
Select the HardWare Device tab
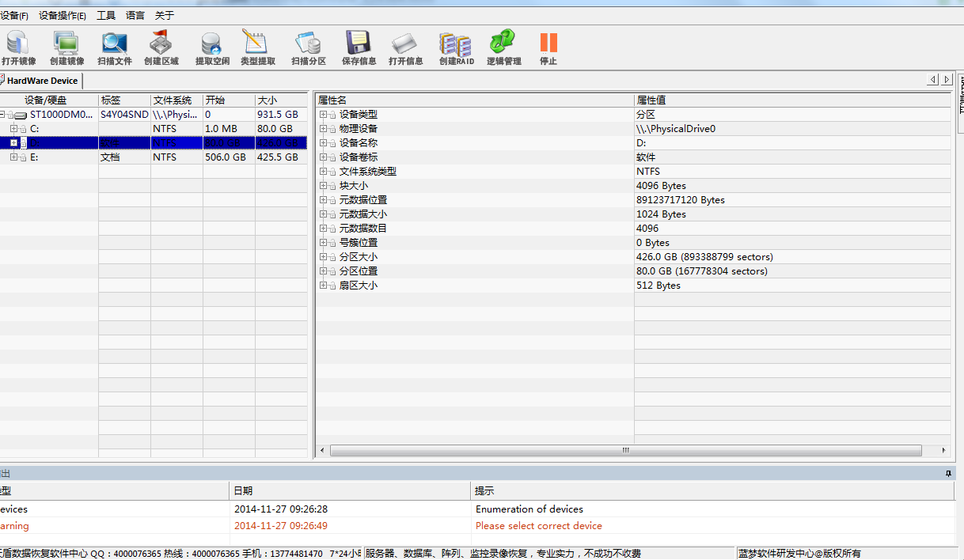(x=42, y=81)
